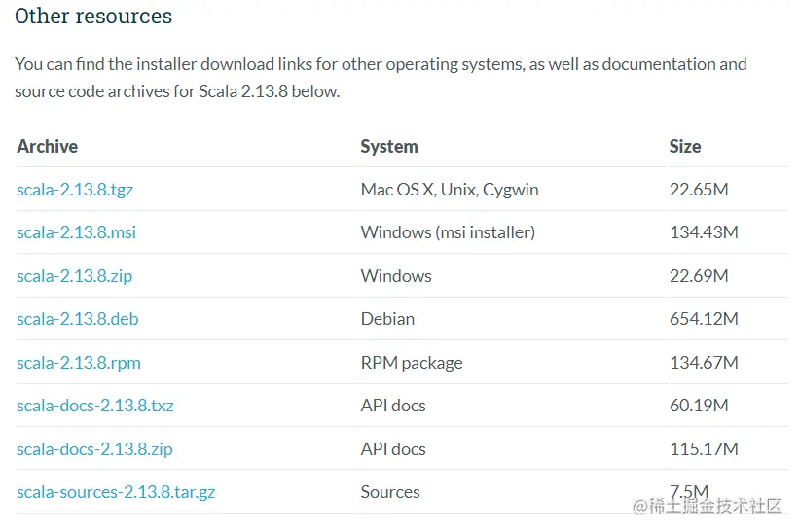The image size is (799, 532).
Task: Select the "Mac OS X, Unix, Cygwin" cell
Action: [x=450, y=190]
